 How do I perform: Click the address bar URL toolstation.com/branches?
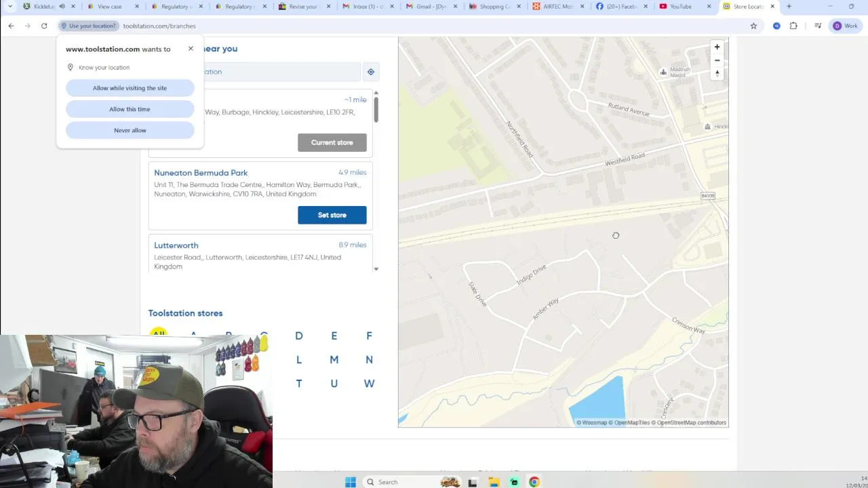[159, 26]
